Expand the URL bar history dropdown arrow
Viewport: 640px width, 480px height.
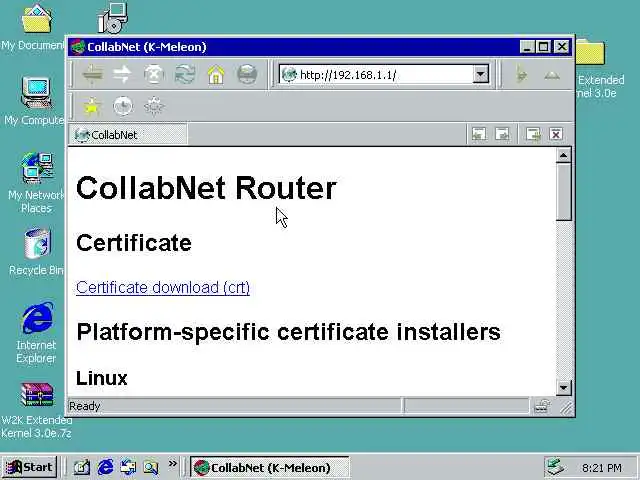pos(481,74)
